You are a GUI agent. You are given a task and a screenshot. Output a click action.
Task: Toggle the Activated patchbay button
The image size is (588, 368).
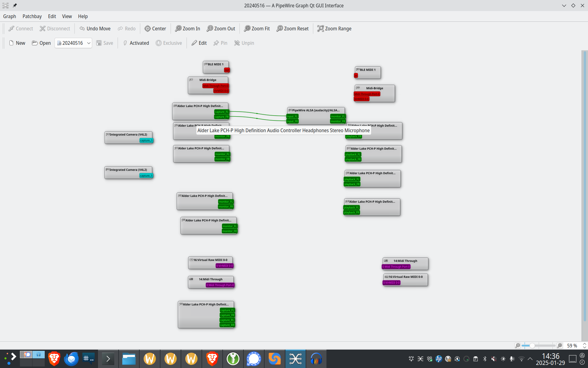pos(136,43)
